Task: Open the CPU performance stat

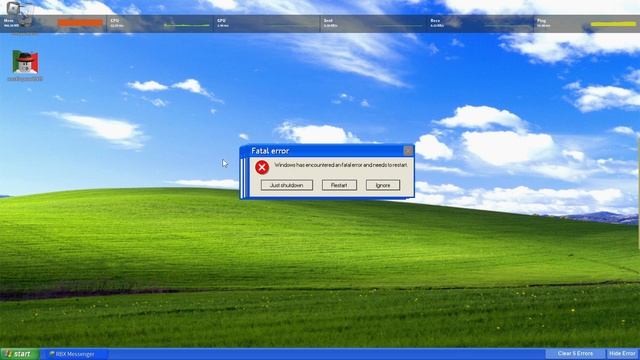Action: pos(160,23)
